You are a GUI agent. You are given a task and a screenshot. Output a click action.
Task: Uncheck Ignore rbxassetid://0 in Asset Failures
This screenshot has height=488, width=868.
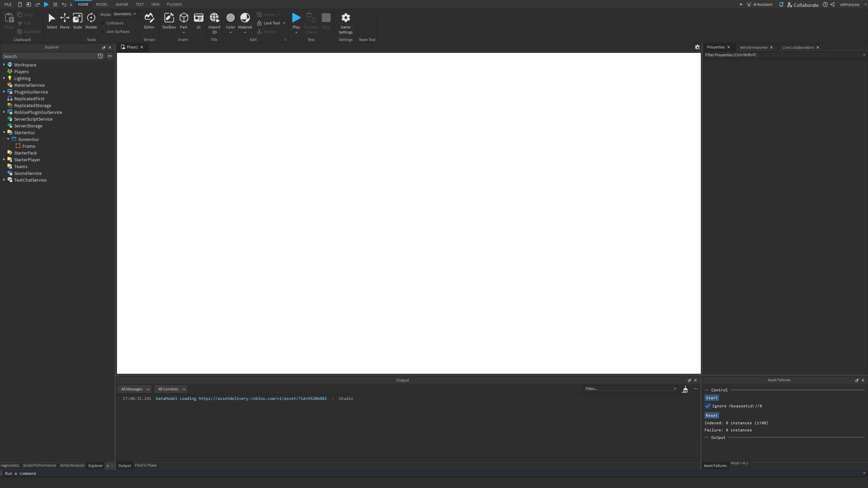click(x=708, y=406)
